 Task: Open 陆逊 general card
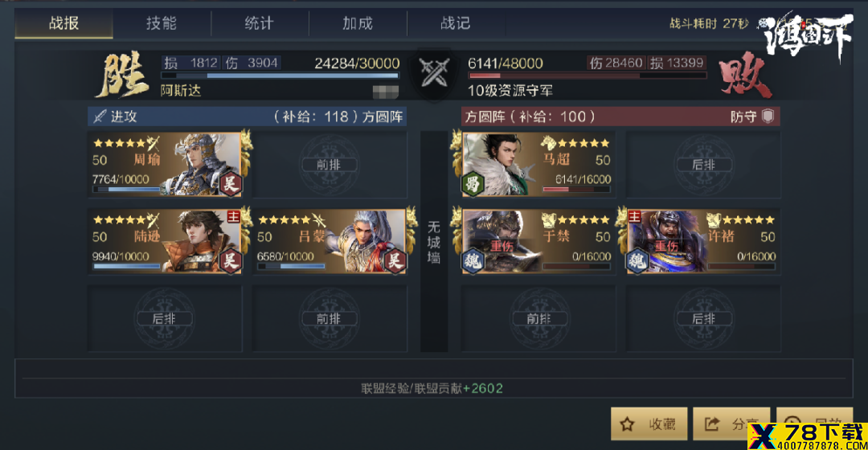(x=165, y=241)
